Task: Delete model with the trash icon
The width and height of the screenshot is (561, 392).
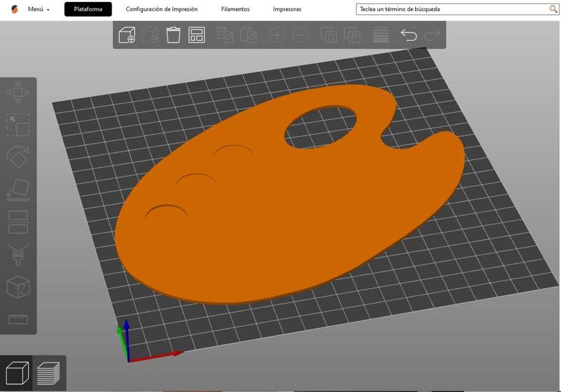Action: (173, 35)
